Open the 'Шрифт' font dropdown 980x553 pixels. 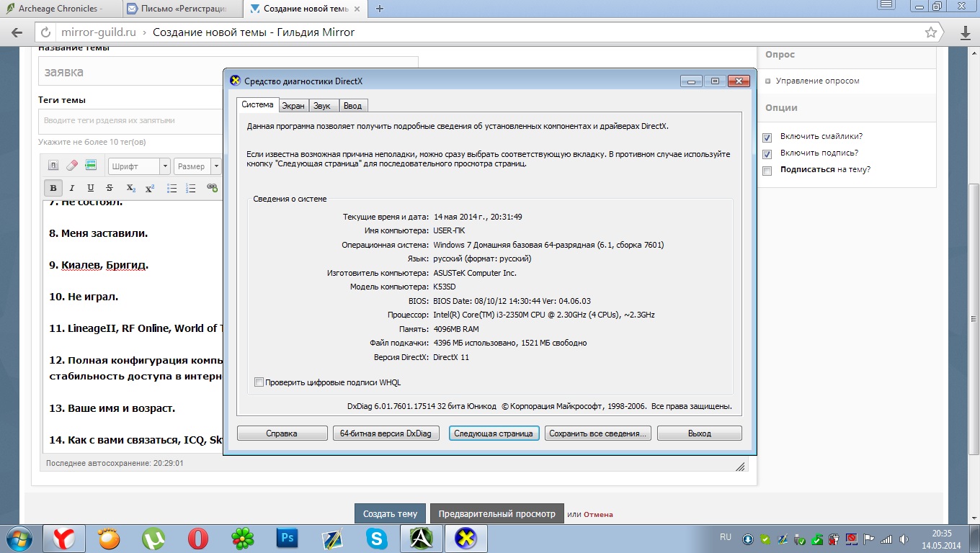(x=139, y=166)
